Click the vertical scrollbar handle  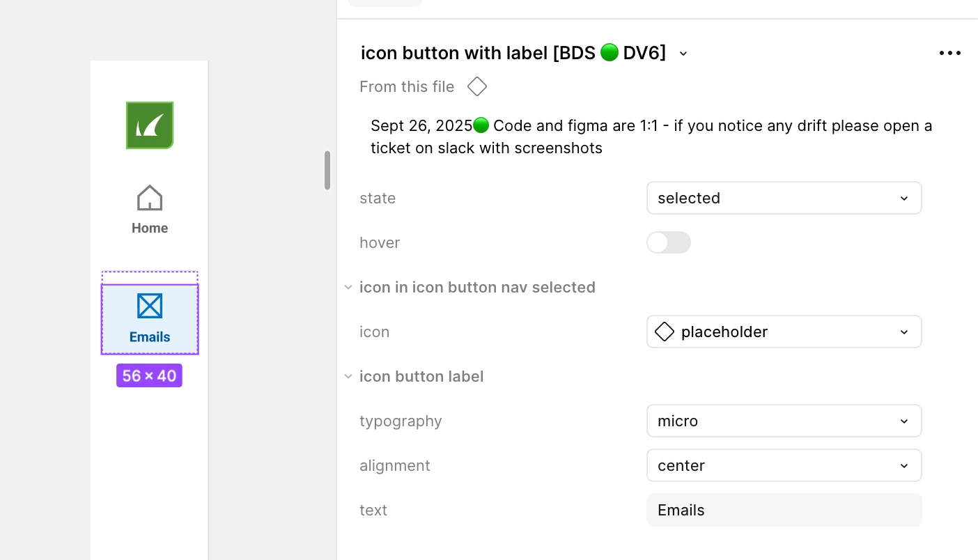click(327, 171)
